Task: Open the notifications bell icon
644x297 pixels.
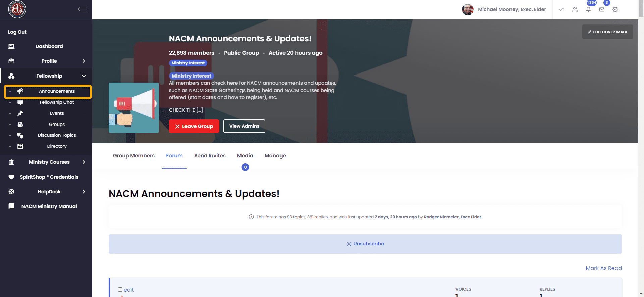Action: coord(588,9)
